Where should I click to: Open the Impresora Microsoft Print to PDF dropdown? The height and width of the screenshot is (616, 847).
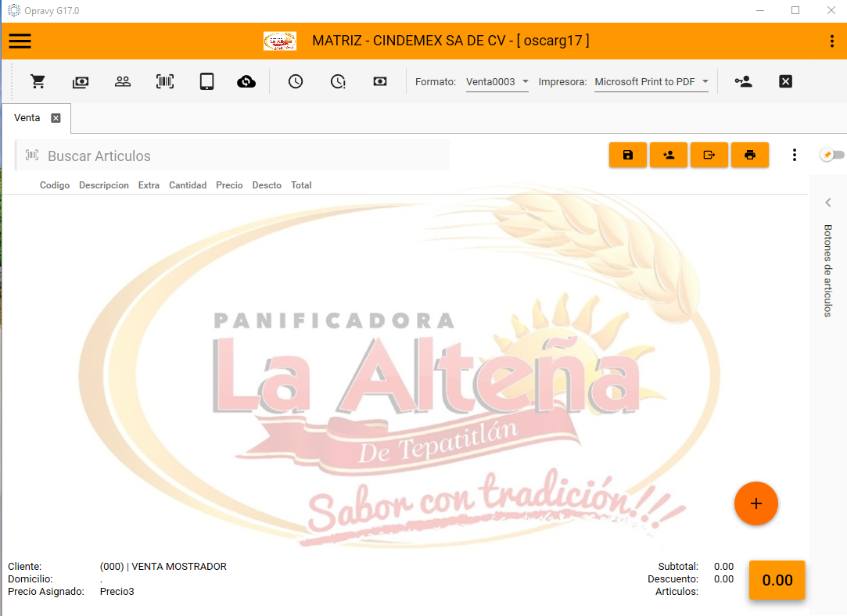point(651,82)
